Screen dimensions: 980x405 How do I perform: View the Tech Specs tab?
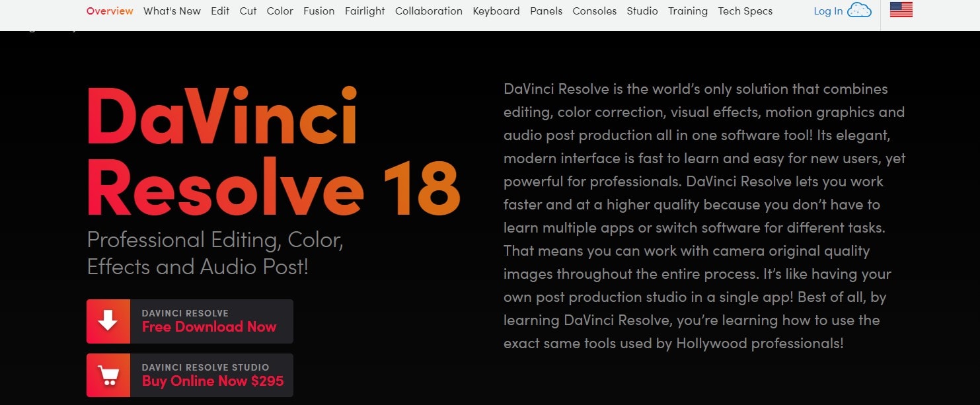(745, 11)
